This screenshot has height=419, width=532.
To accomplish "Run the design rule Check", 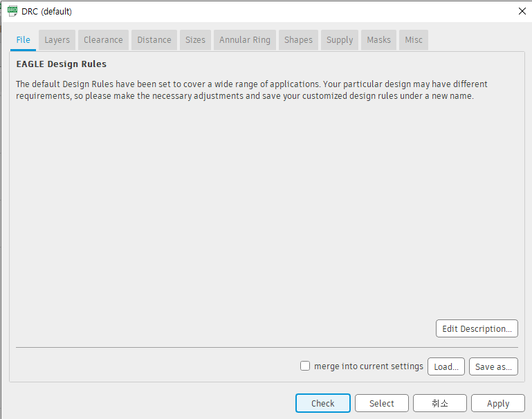I will pyautogui.click(x=322, y=403).
